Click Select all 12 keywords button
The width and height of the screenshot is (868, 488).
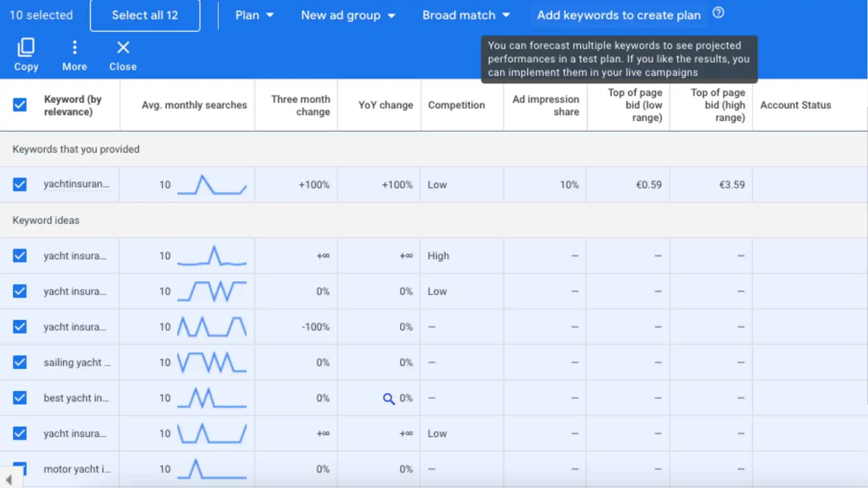[x=144, y=15]
